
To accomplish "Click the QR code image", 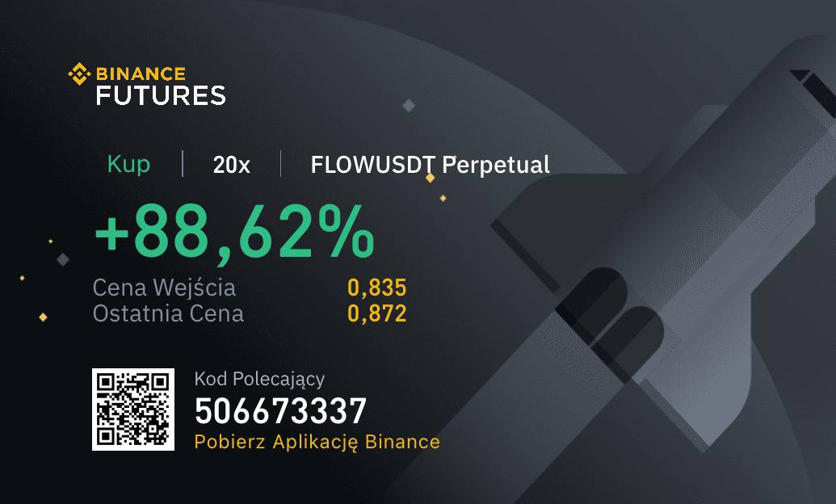I will pyautogui.click(x=133, y=409).
